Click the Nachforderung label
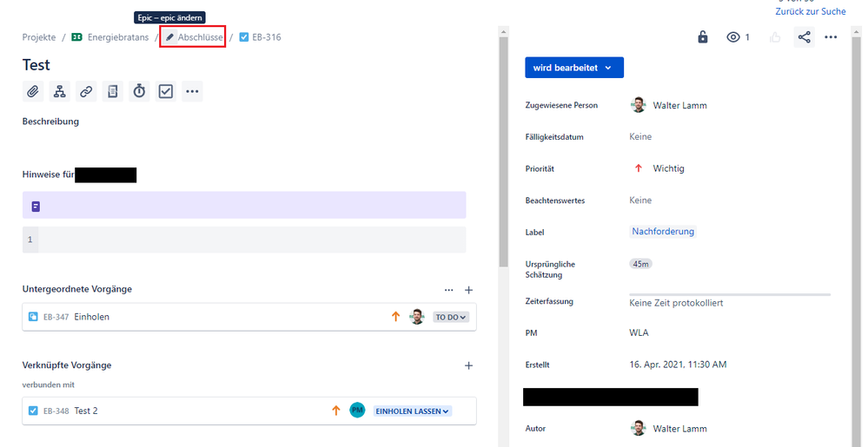The height and width of the screenshot is (447, 868). click(x=663, y=231)
